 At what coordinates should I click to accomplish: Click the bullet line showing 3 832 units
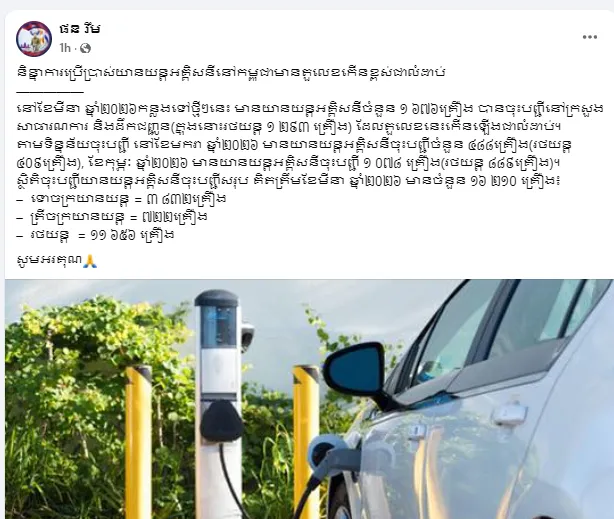coord(122,199)
